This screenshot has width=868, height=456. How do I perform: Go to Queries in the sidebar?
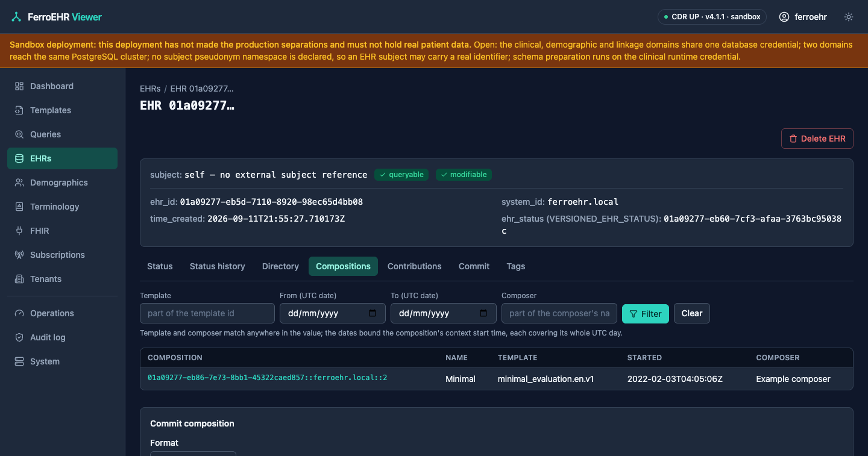(x=62, y=134)
